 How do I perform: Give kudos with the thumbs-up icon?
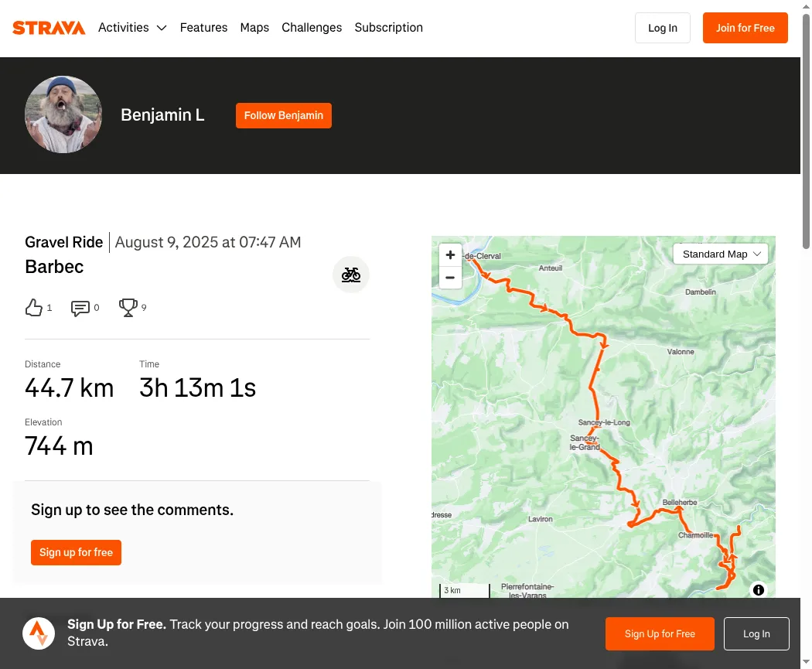(34, 308)
